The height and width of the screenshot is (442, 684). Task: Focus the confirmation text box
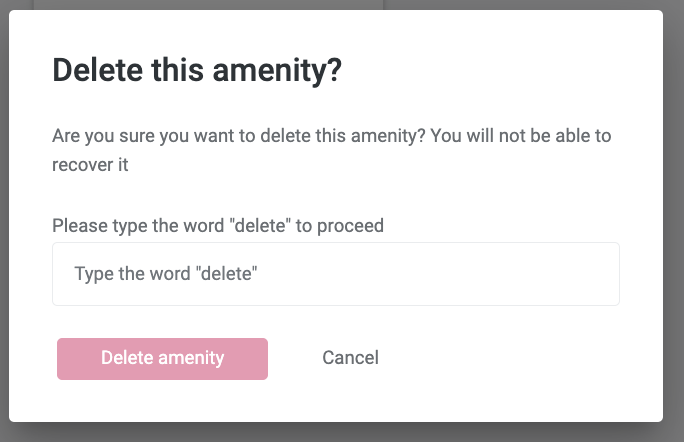click(335, 274)
